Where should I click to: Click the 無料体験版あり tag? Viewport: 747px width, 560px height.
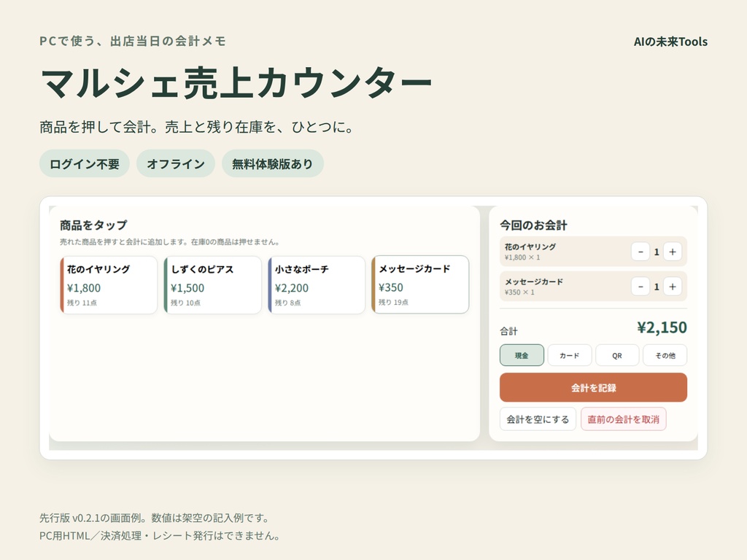point(273,163)
